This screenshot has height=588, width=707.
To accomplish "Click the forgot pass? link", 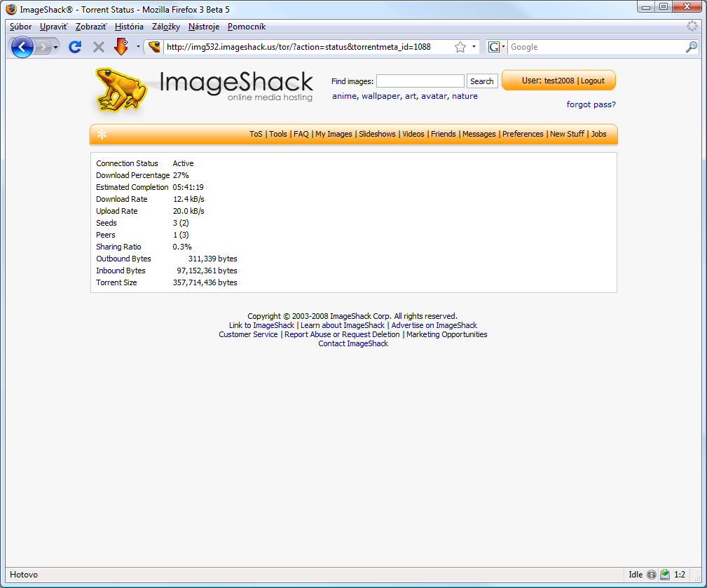I will click(591, 104).
